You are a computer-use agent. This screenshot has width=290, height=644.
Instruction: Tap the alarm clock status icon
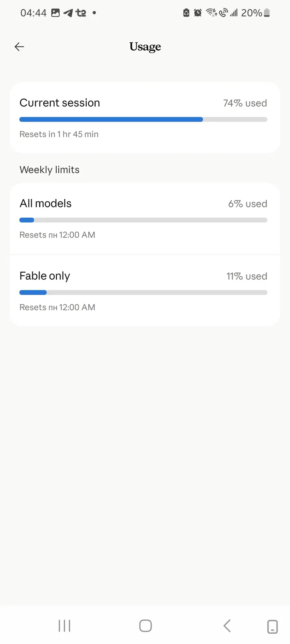pos(198,13)
